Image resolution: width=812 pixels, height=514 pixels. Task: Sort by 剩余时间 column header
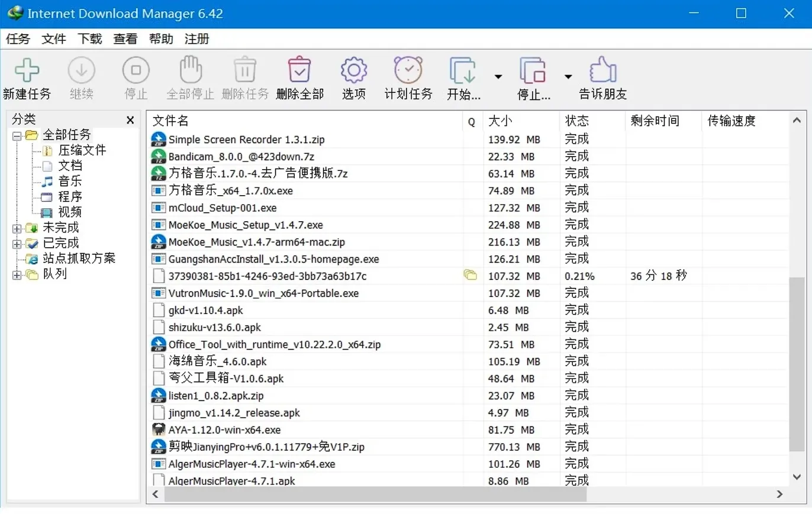(x=663, y=121)
